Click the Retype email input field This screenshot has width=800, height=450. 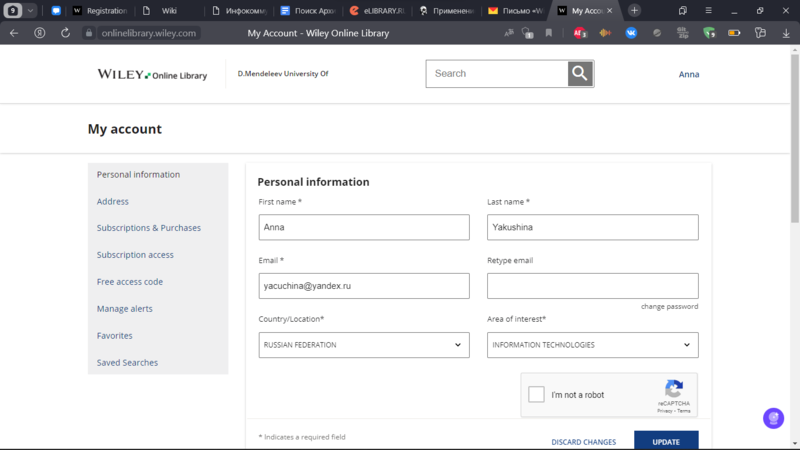click(x=592, y=286)
